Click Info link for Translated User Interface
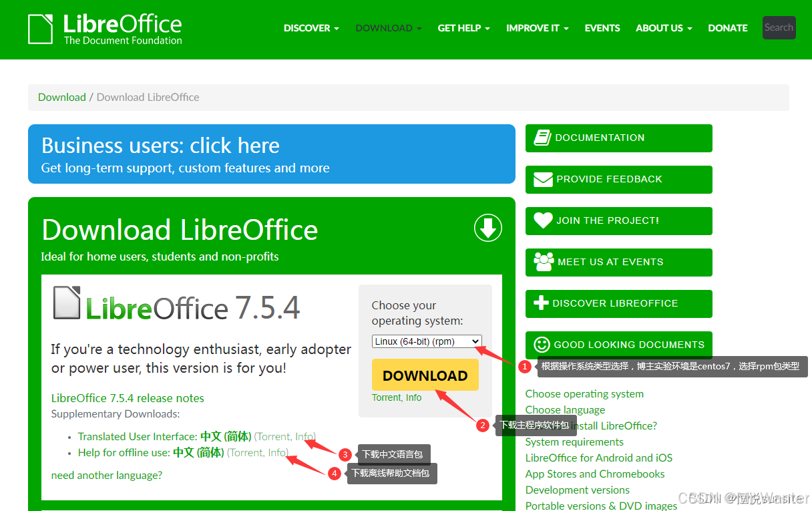The width and height of the screenshot is (812, 511). (304, 436)
